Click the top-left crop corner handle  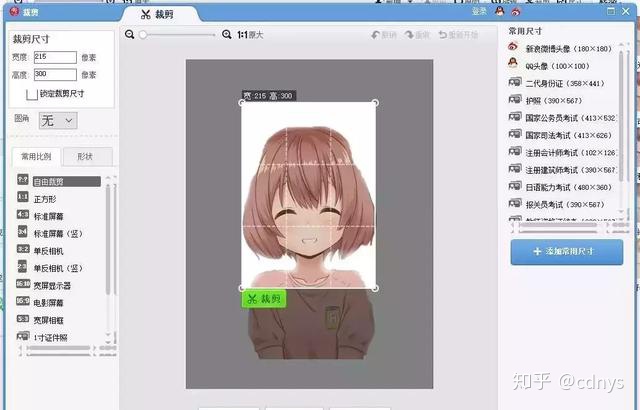[241, 103]
